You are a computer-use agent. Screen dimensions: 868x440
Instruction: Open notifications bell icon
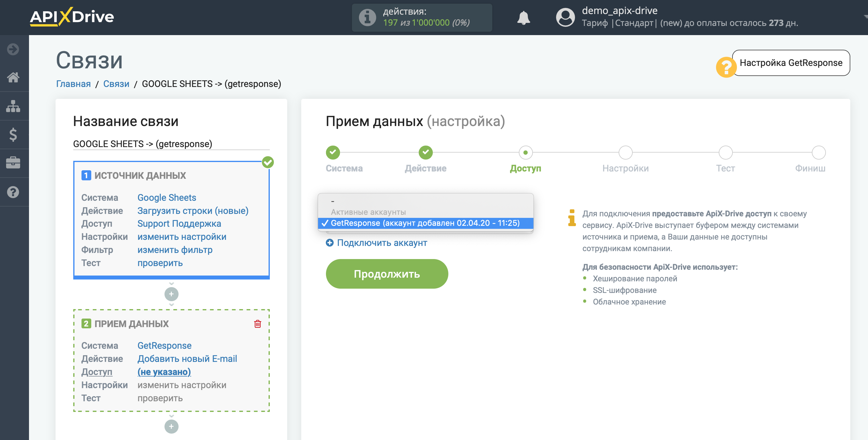pyautogui.click(x=523, y=17)
